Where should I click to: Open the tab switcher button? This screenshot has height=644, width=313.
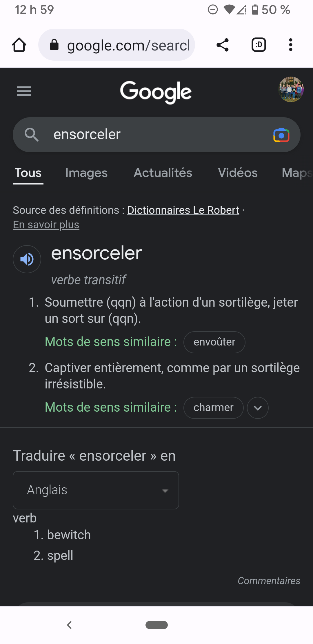tap(259, 45)
